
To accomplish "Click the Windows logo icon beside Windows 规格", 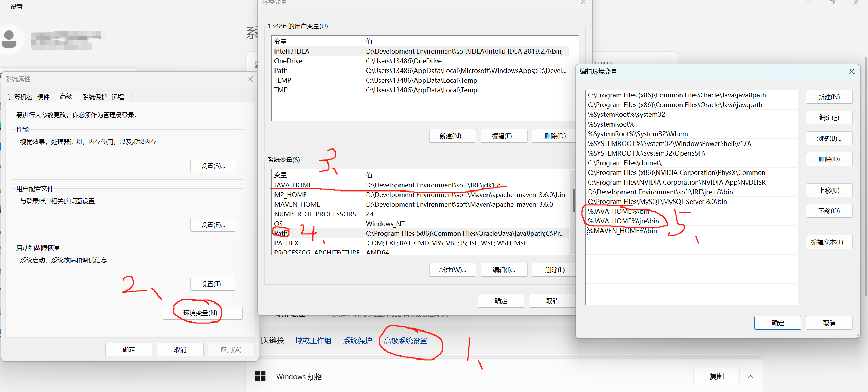I will [260, 376].
